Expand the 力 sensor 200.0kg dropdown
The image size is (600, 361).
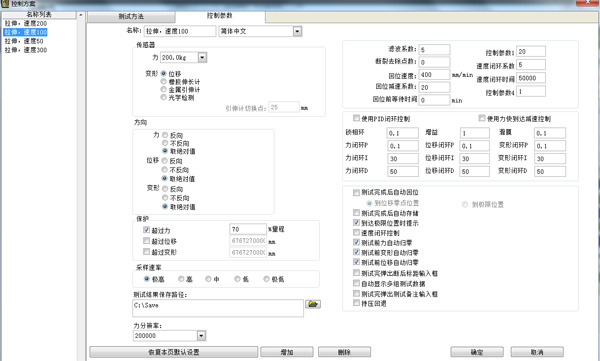pyautogui.click(x=202, y=57)
